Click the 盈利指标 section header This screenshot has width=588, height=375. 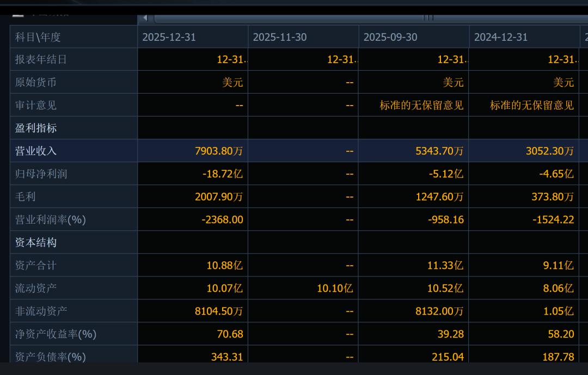point(36,128)
